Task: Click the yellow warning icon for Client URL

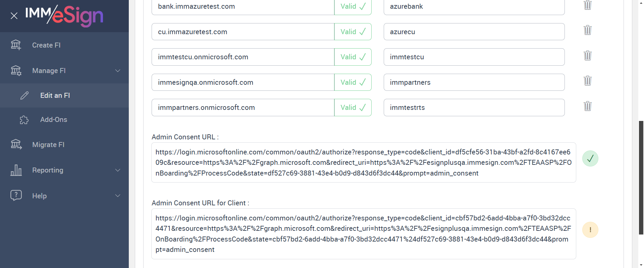Action: click(x=590, y=230)
